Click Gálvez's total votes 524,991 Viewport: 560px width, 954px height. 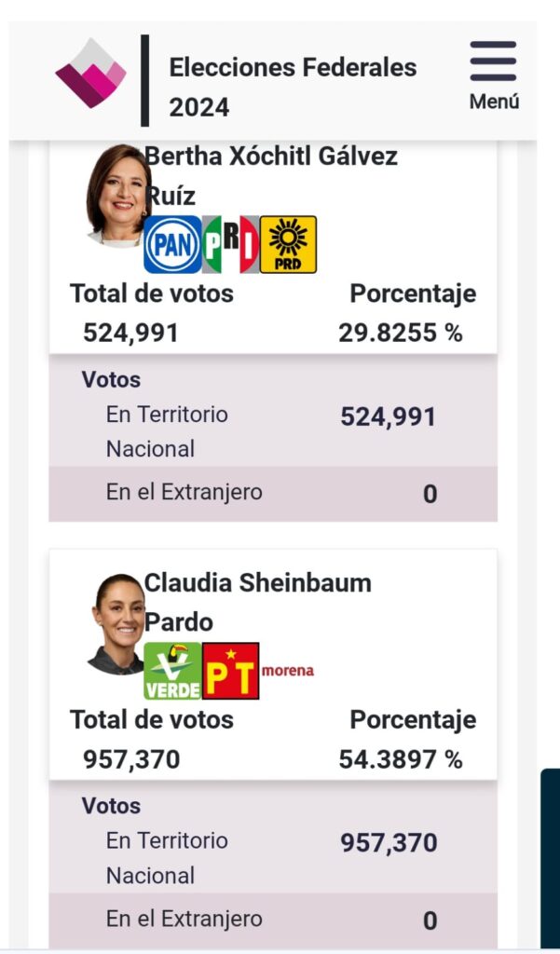pyautogui.click(x=130, y=333)
